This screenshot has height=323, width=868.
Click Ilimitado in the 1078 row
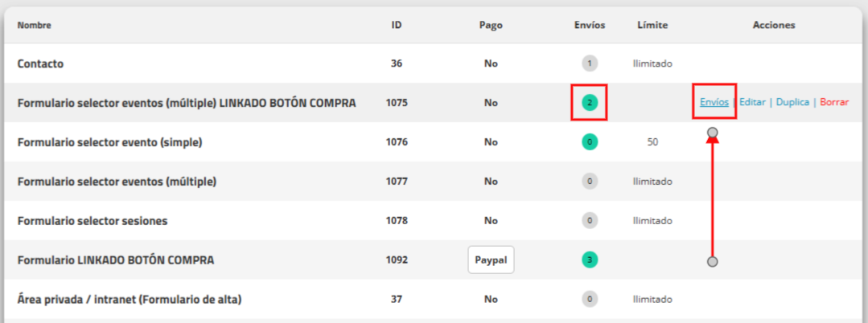(652, 221)
